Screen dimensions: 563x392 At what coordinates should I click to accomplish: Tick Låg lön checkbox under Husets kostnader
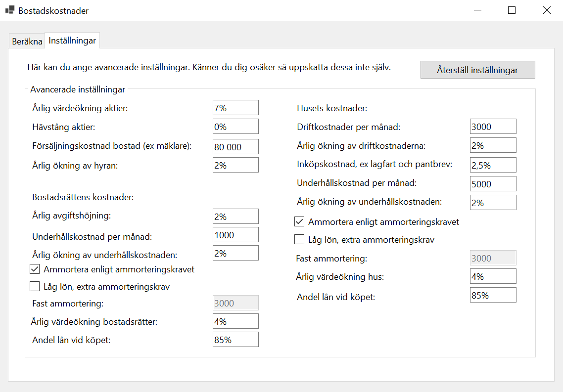click(x=299, y=240)
